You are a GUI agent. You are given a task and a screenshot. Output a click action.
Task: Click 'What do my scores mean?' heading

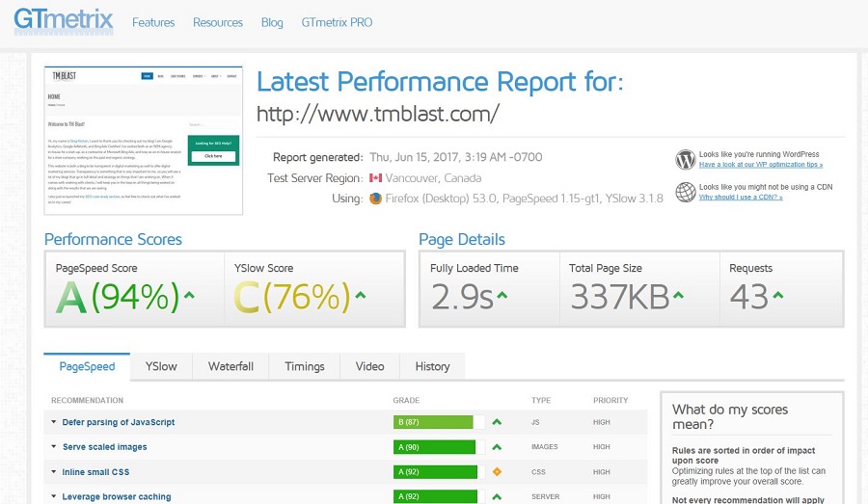coord(730,416)
